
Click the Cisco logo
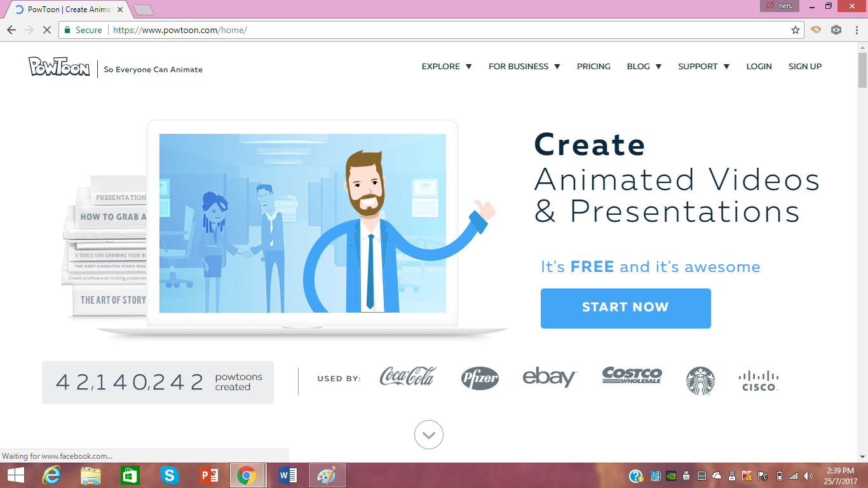click(x=759, y=381)
